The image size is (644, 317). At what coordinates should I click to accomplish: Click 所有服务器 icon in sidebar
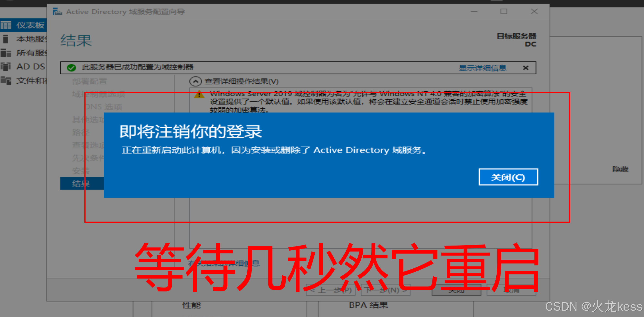pyautogui.click(x=6, y=53)
